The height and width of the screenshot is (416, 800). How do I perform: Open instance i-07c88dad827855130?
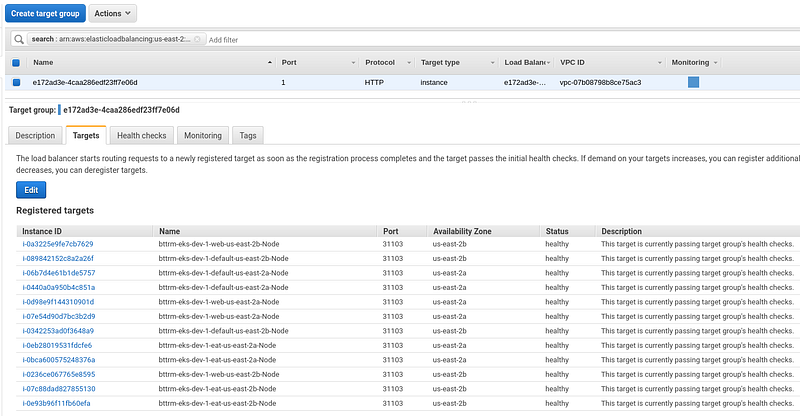click(59, 389)
